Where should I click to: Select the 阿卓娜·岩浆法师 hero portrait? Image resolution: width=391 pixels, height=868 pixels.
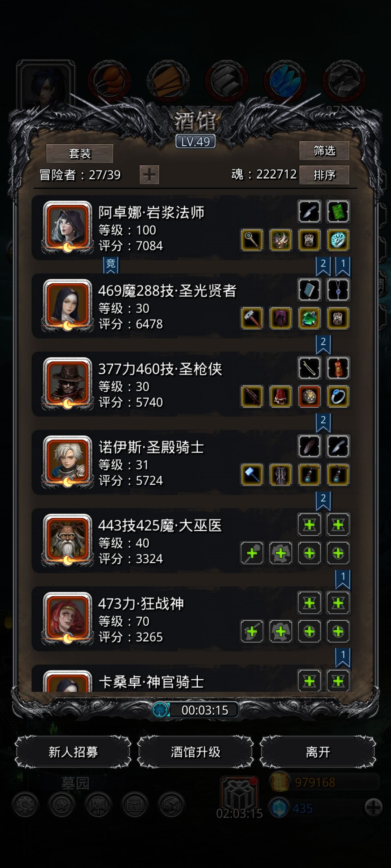pos(67,227)
